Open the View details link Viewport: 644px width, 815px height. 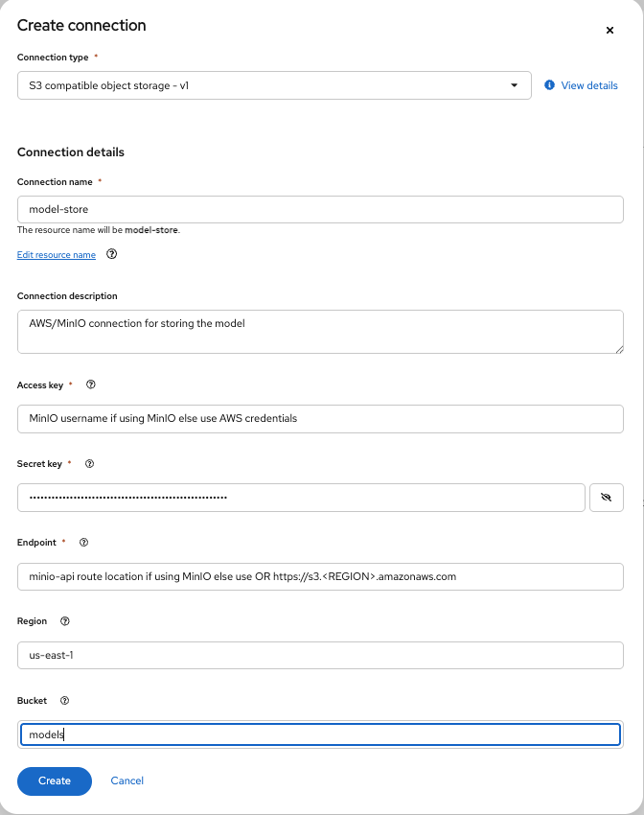pos(588,85)
